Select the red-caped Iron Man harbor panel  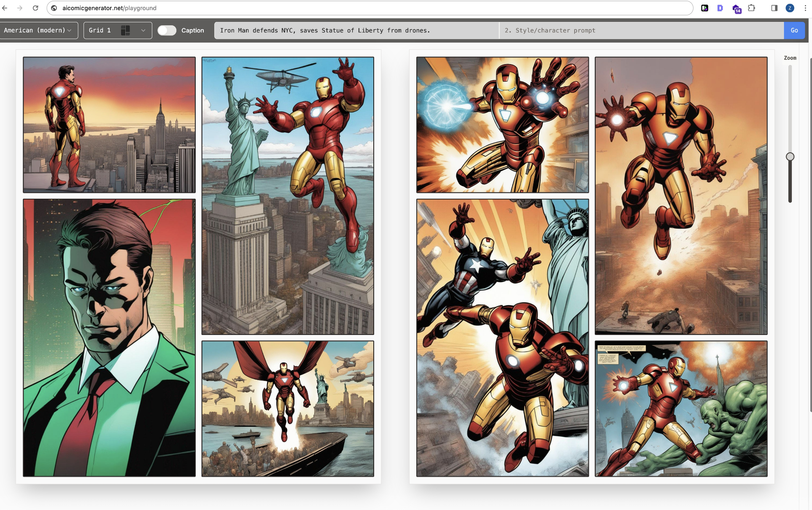tap(288, 409)
